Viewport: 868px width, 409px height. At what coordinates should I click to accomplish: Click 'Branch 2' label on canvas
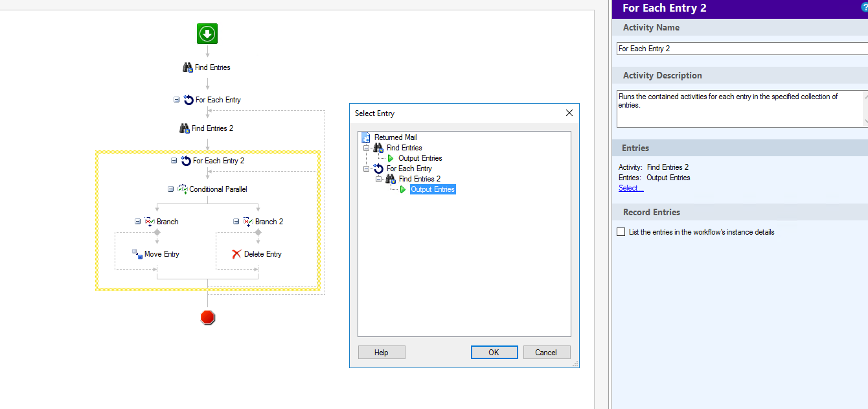269,222
